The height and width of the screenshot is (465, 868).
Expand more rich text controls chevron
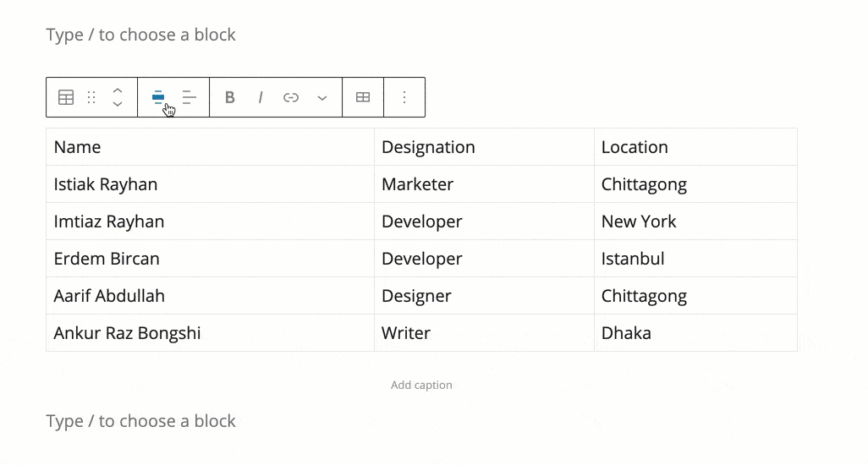click(x=322, y=98)
